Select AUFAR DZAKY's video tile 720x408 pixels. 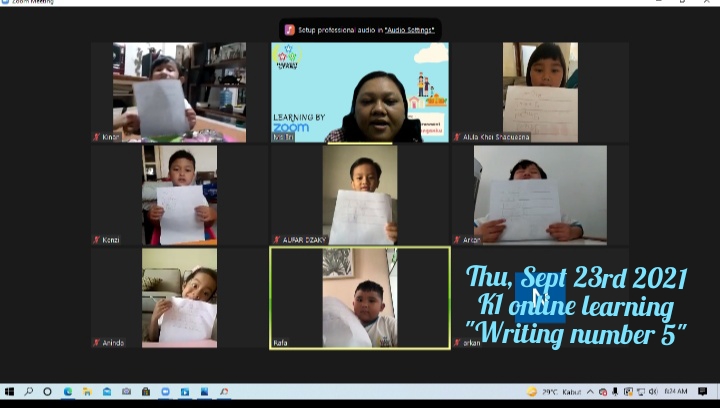point(360,195)
